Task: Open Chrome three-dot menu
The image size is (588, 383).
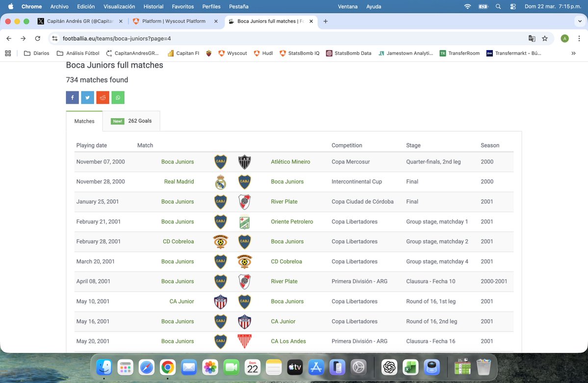Action: pos(579,38)
